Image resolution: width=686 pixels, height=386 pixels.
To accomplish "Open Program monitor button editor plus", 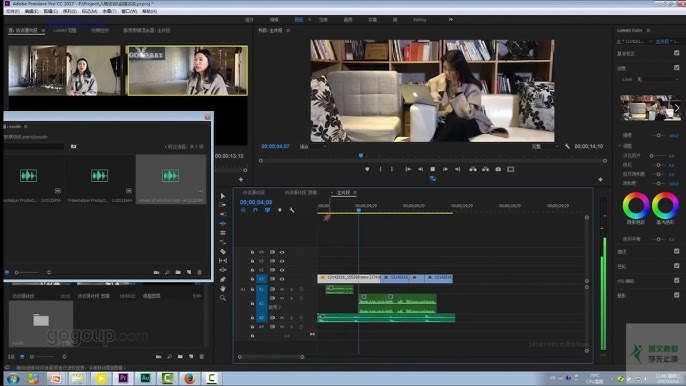I will (x=600, y=179).
